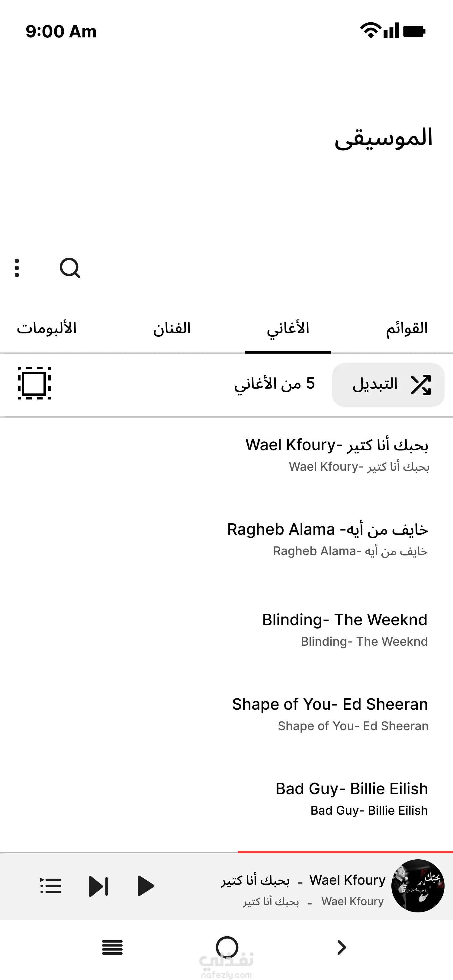Viewport: 453px width, 980px height.
Task: Tap the search magnifier icon
Action: (x=70, y=268)
